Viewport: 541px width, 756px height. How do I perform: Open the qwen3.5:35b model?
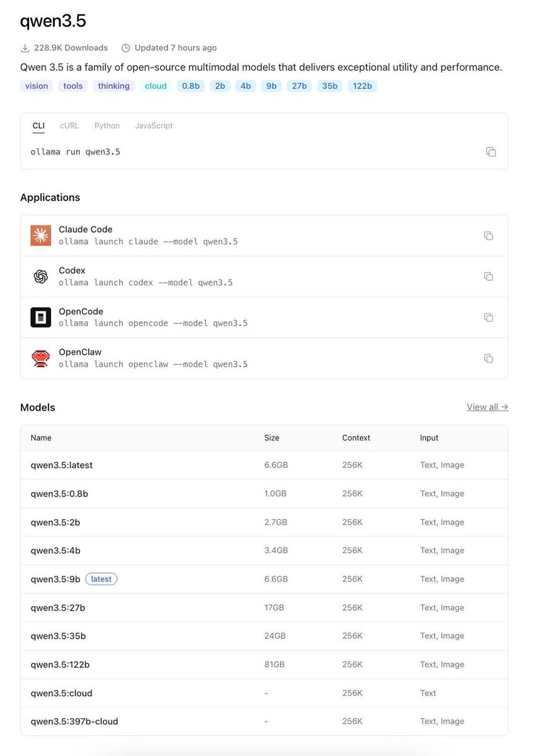58,636
